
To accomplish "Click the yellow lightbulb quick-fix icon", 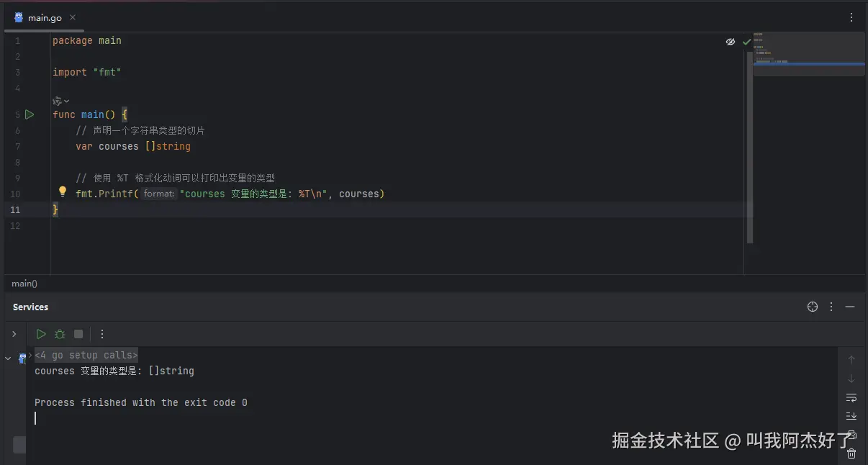I will pyautogui.click(x=63, y=192).
